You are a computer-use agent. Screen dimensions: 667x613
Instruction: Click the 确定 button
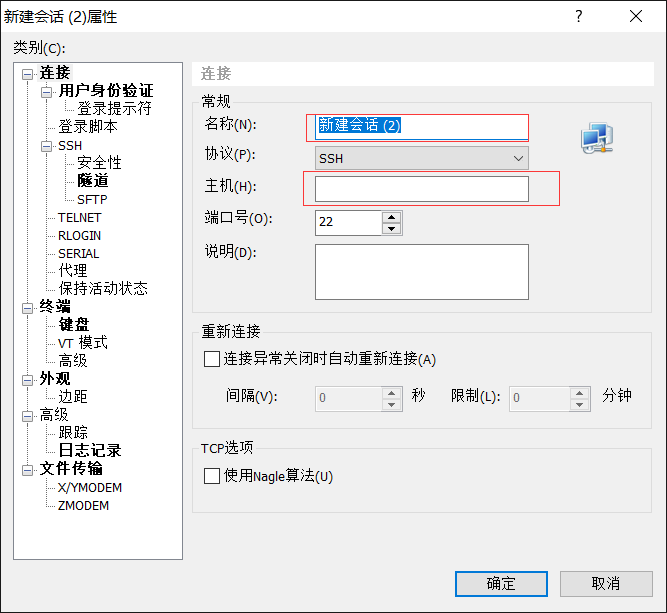501,584
